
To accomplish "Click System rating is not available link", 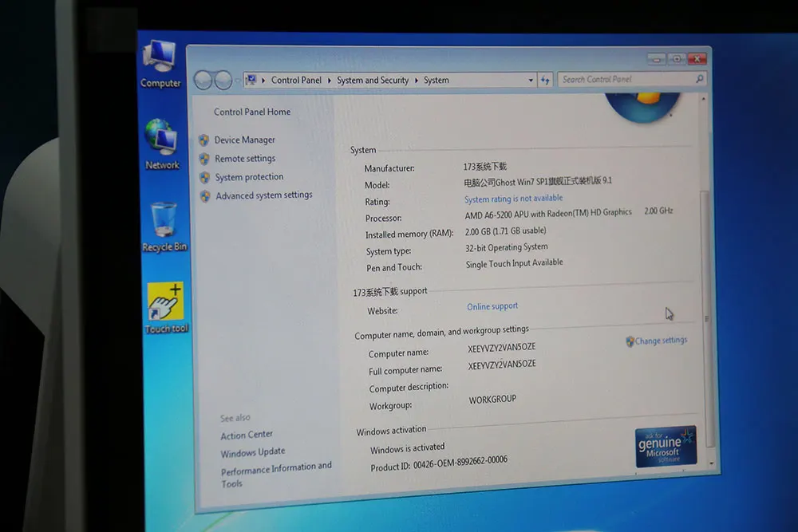I will click(x=513, y=199).
